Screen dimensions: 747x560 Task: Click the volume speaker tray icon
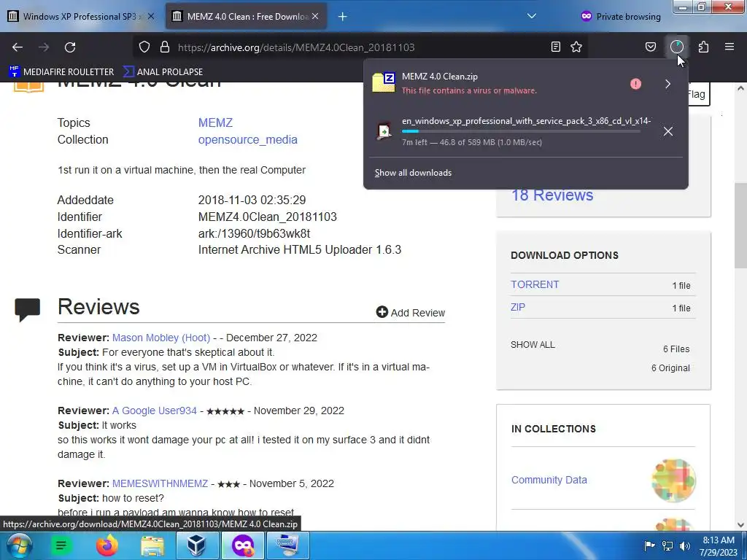click(x=685, y=545)
